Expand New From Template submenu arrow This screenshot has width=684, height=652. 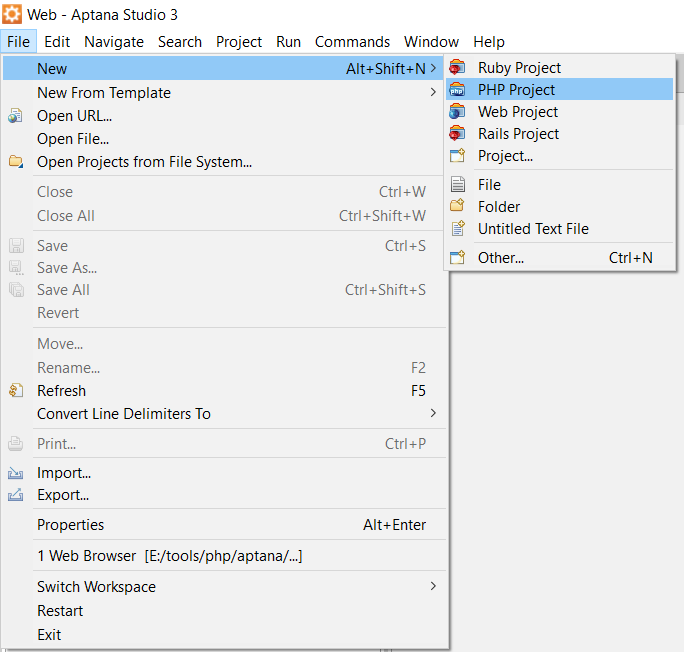pos(433,92)
